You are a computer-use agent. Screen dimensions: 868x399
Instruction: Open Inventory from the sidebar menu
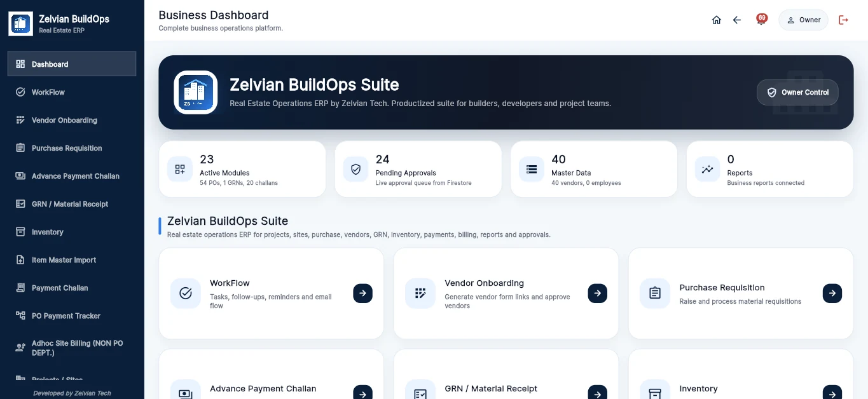(72, 232)
